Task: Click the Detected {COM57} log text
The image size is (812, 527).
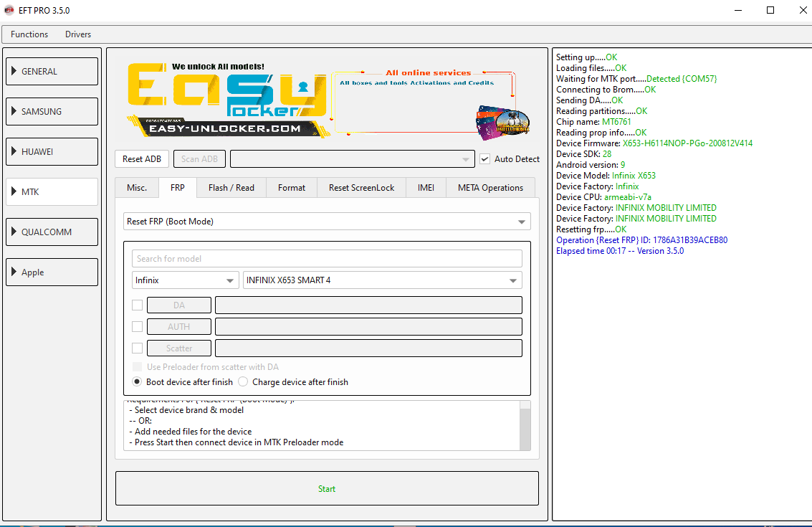Action: [682, 79]
